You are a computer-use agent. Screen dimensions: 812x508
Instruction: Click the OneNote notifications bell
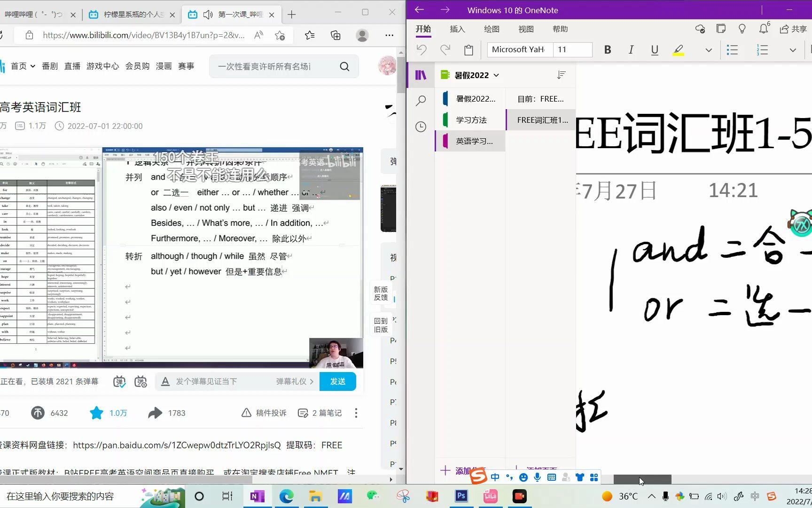point(763,29)
